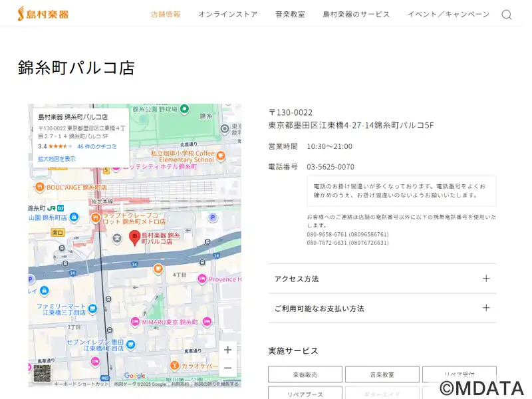Click the リペアブース service button
532x399 pixels.
pos(305,394)
